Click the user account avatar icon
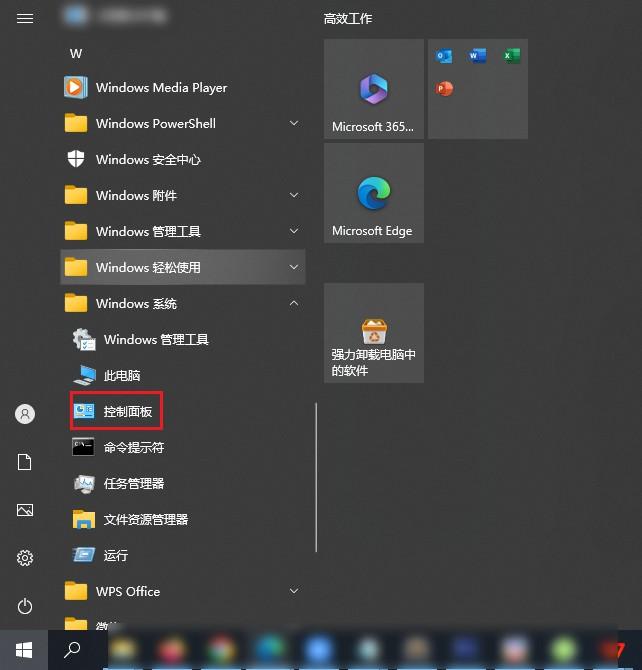Screen dimensions: 642x670 pos(25,414)
